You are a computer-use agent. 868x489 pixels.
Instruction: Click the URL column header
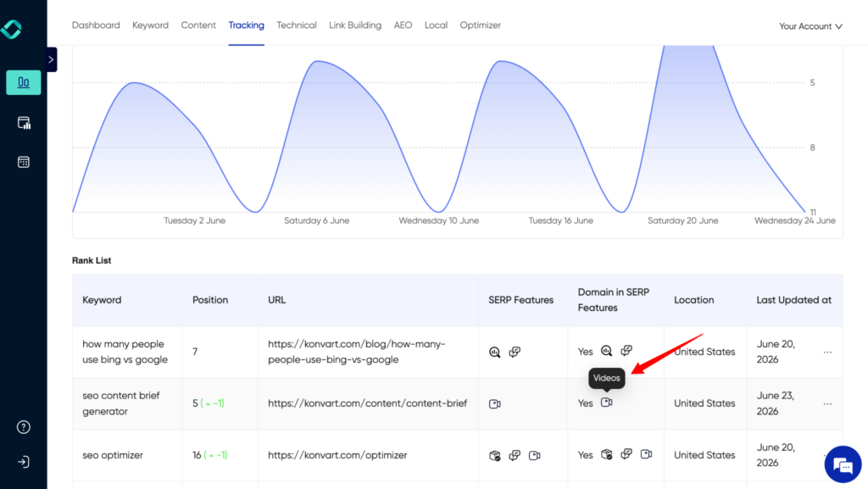tap(277, 300)
